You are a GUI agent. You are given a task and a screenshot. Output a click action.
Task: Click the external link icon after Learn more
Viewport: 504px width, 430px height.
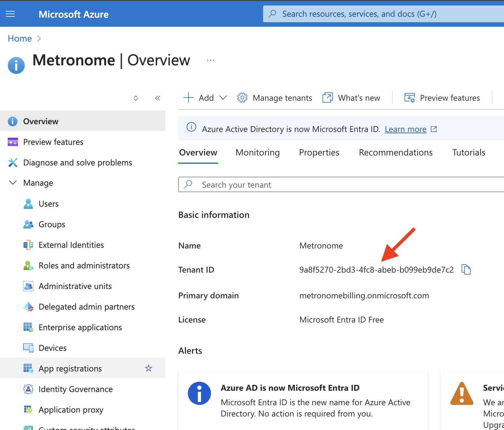(434, 129)
